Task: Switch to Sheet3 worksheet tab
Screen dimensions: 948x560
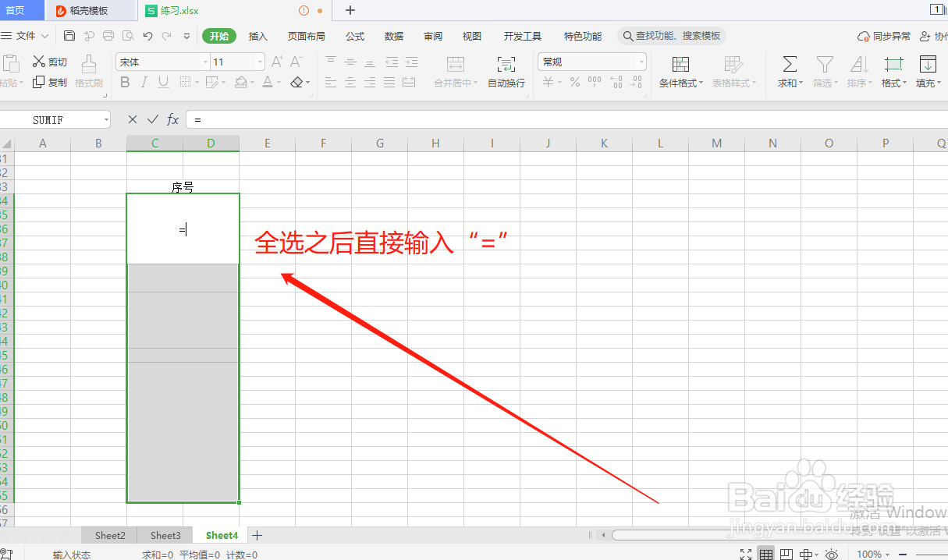Action: [x=165, y=536]
